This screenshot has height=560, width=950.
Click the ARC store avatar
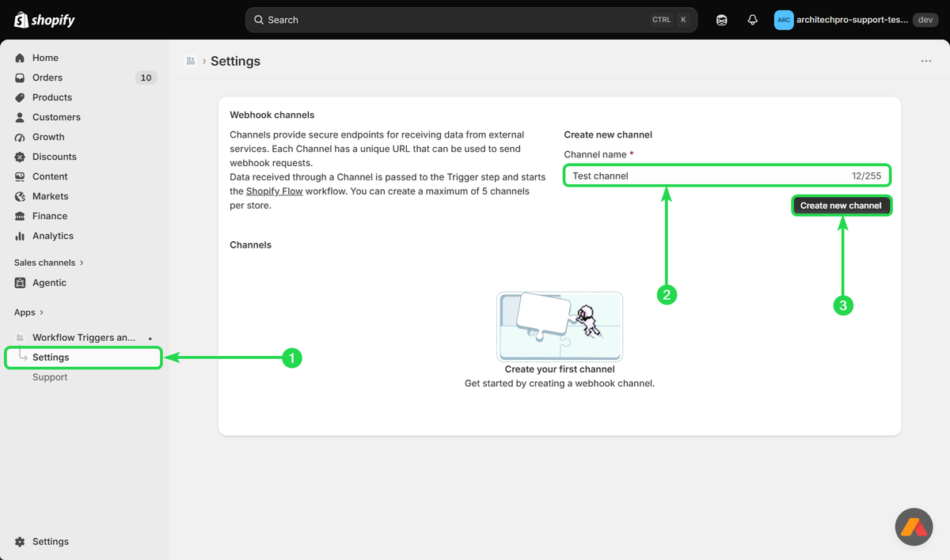click(x=784, y=20)
